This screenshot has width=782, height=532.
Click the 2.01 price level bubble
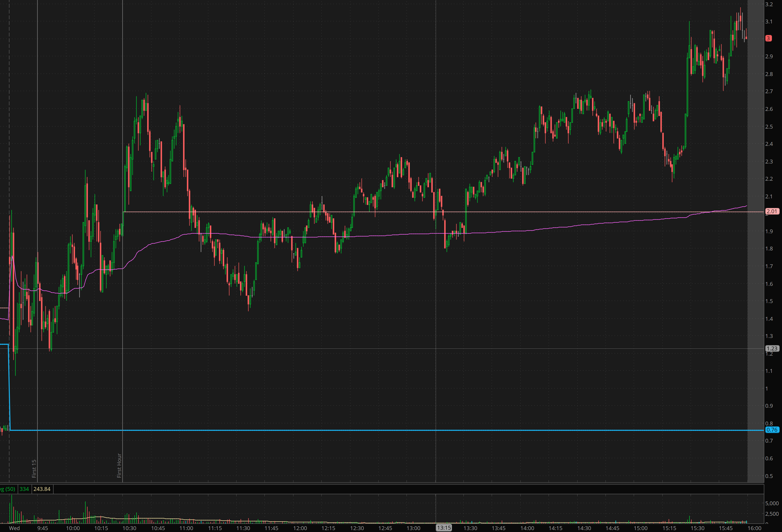(772, 211)
